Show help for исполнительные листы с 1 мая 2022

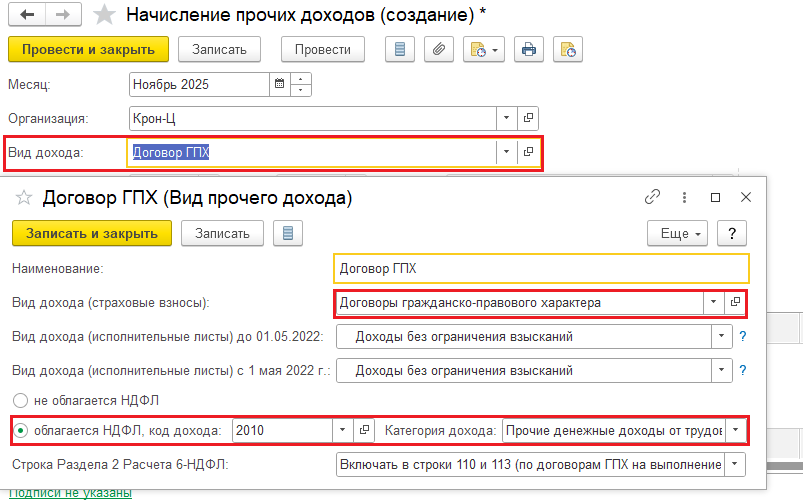click(743, 370)
